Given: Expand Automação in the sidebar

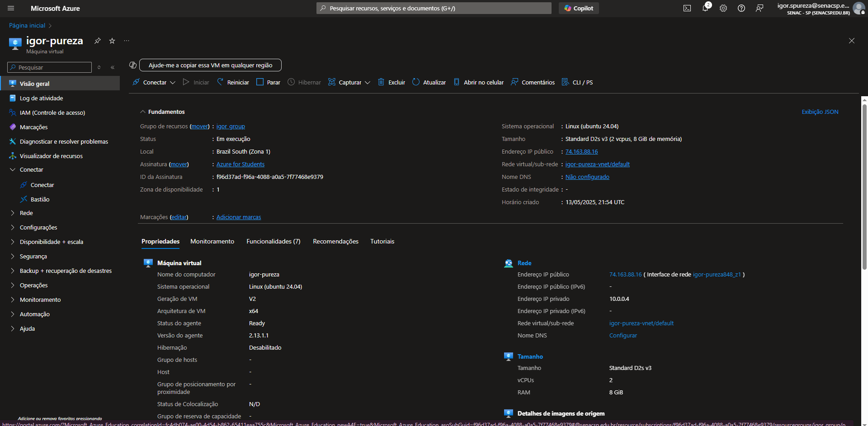Looking at the screenshot, I should (x=13, y=314).
